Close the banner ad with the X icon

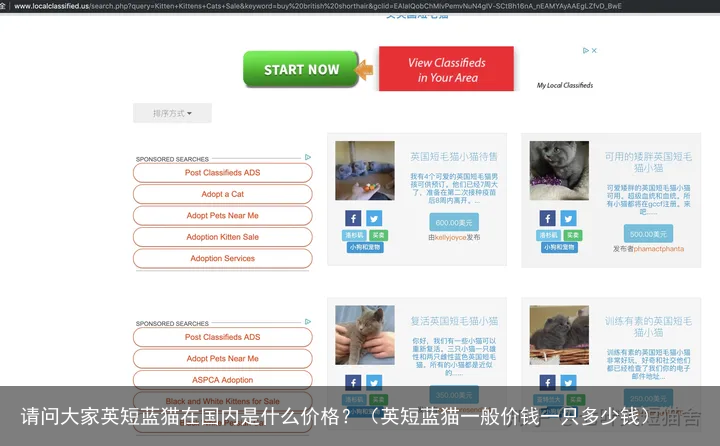(x=594, y=51)
